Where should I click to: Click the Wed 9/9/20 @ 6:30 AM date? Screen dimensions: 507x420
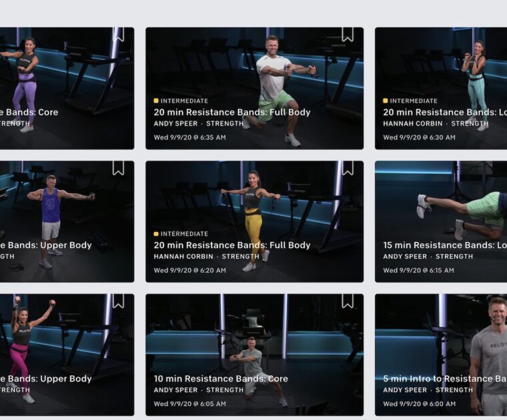point(419,137)
